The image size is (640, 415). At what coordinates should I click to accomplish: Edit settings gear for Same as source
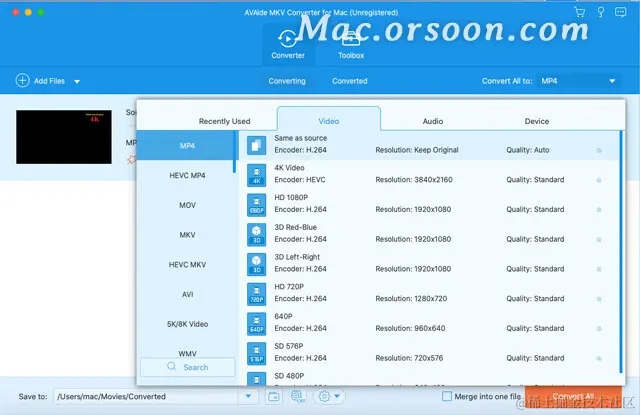tap(599, 150)
